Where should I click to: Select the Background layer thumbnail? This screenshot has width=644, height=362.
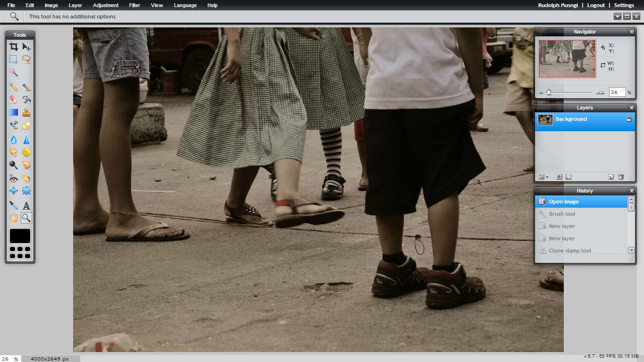tap(545, 119)
